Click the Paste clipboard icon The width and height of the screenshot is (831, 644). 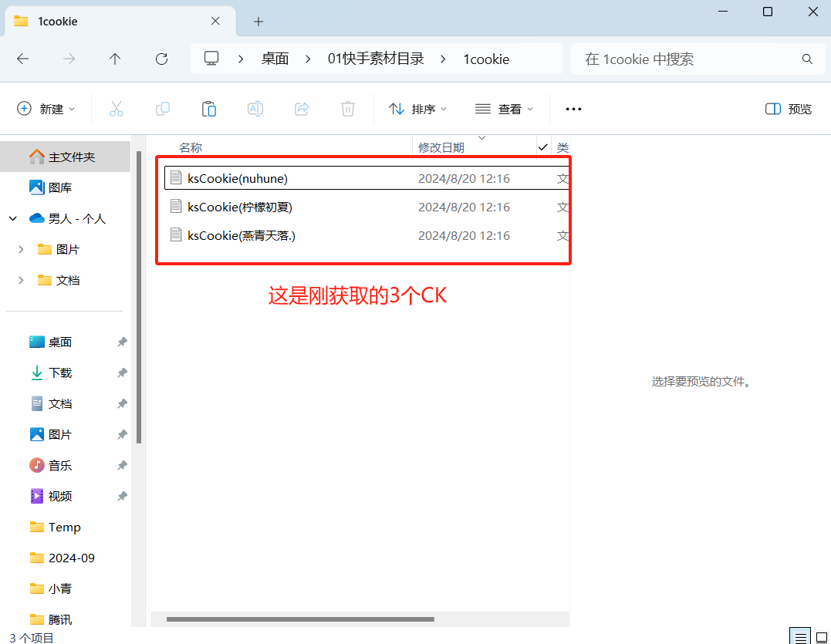pyautogui.click(x=209, y=109)
